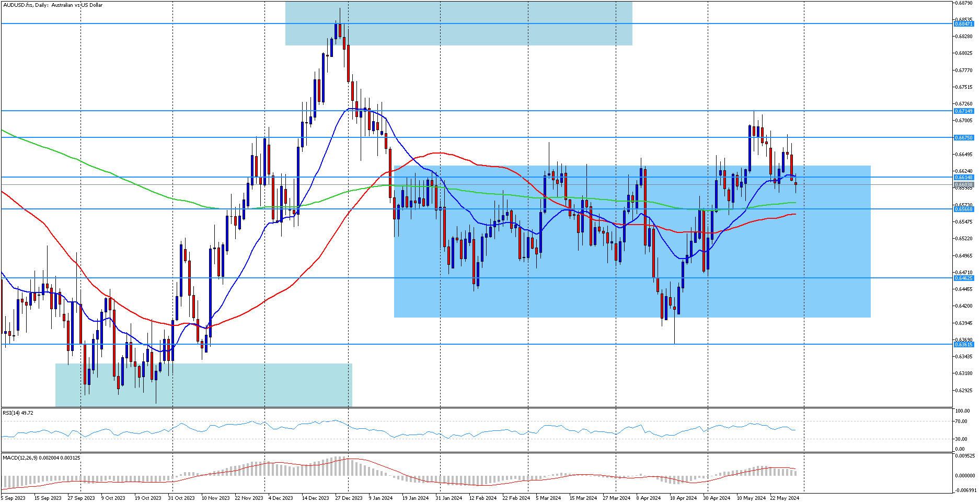This screenshot has width=980, height=504.
Task: Click the 18 Apr 2024 date label
Action: click(684, 498)
